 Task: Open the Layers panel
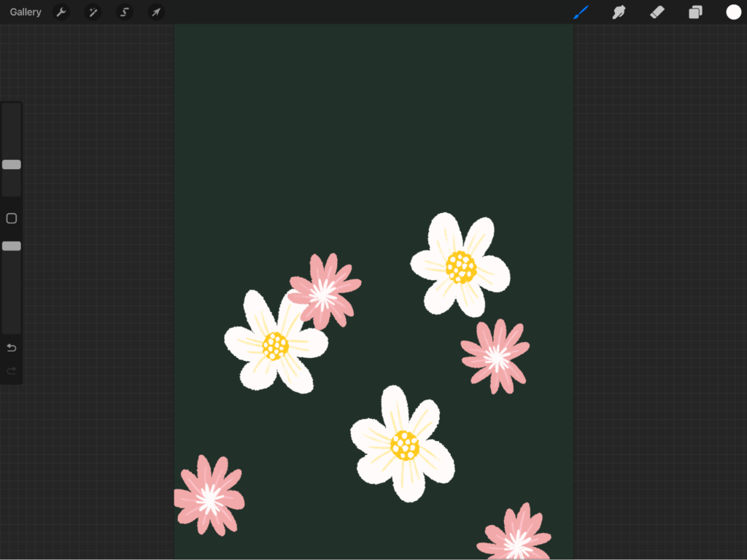click(x=695, y=12)
